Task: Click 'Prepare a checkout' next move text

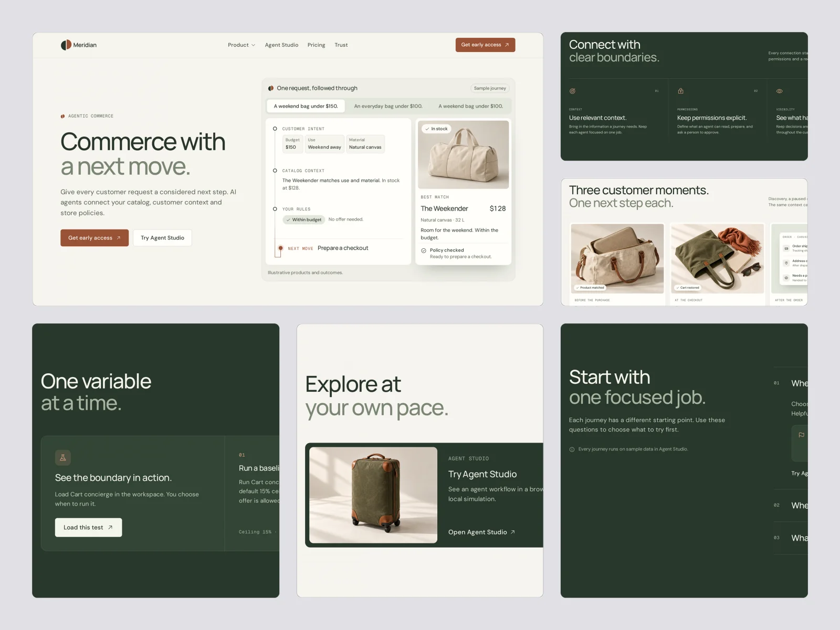Action: point(343,248)
